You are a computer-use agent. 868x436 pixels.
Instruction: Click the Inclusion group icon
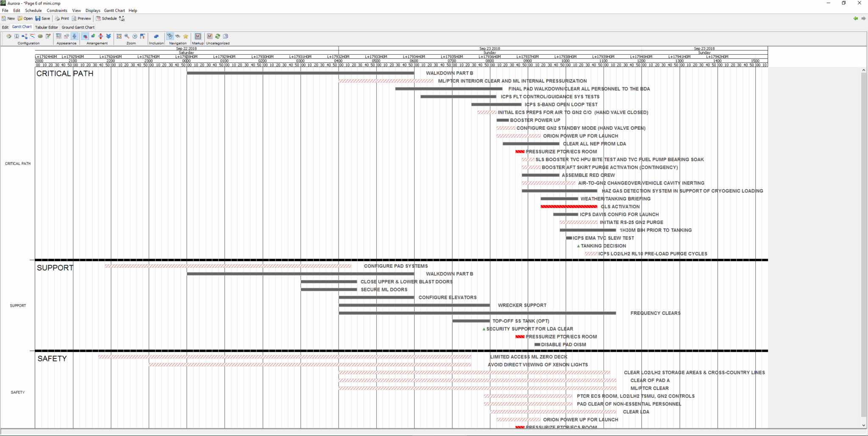[156, 37]
